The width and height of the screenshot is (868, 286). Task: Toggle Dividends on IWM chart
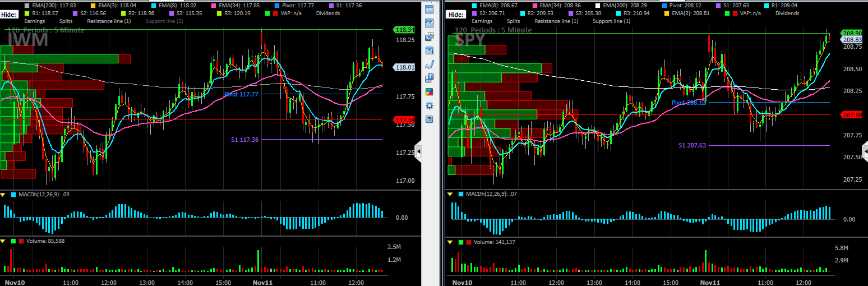click(328, 13)
